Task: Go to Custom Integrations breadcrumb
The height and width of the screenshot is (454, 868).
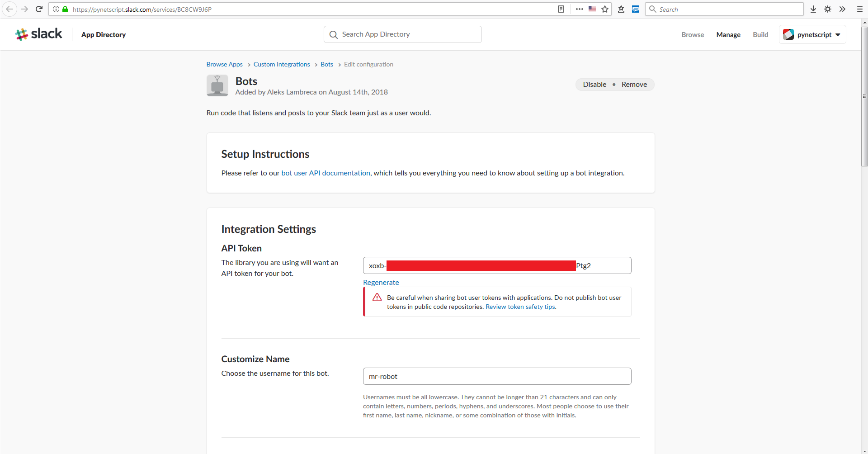Action: pyautogui.click(x=282, y=64)
